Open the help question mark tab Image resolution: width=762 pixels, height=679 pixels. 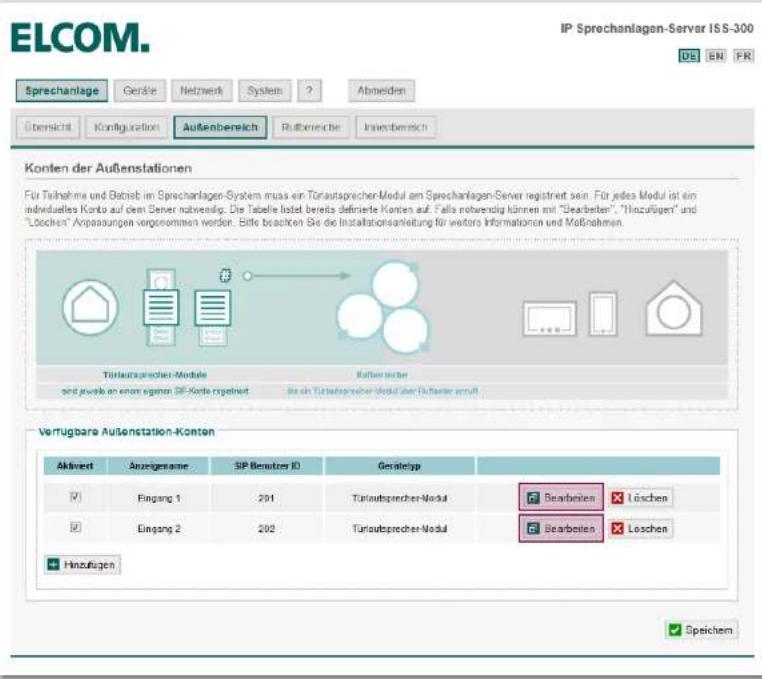tap(310, 91)
